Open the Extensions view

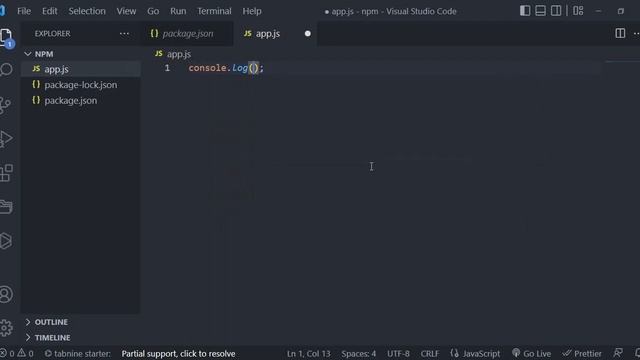pyautogui.click(x=6, y=173)
